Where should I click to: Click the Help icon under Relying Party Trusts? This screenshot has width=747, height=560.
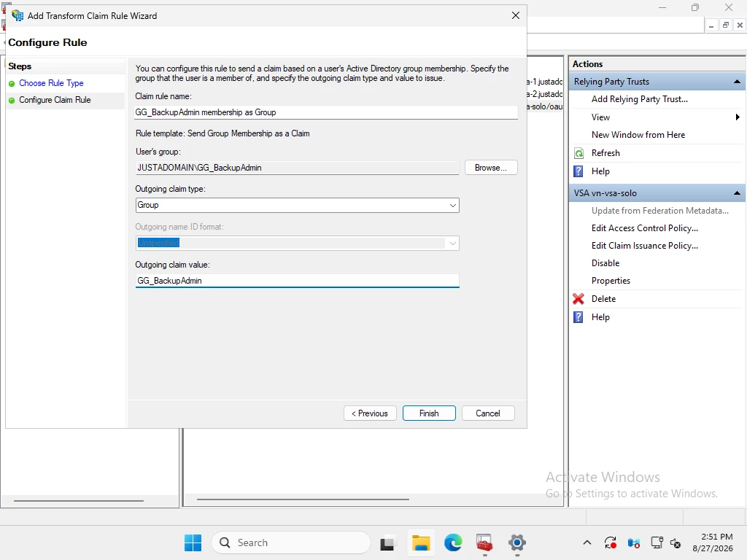point(578,171)
